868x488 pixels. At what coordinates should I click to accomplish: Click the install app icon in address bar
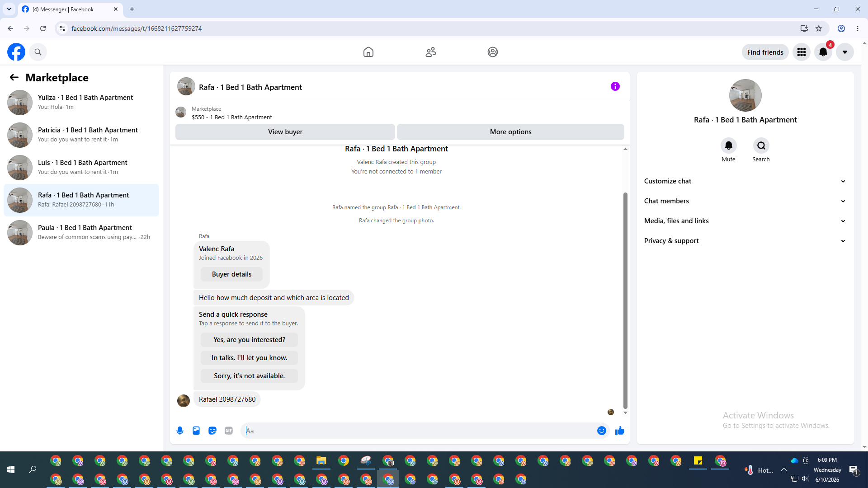(804, 28)
